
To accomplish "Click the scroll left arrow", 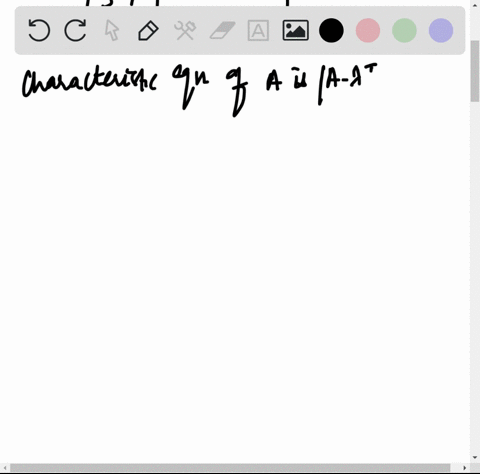I will point(4,468).
